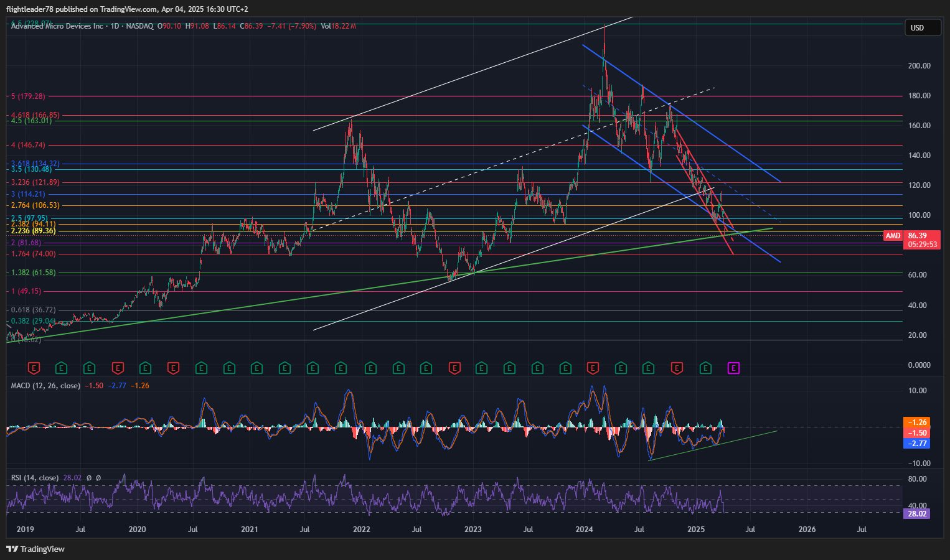This screenshot has width=950, height=560.
Task: Click 160.00 on the price scale
Action: (919, 126)
